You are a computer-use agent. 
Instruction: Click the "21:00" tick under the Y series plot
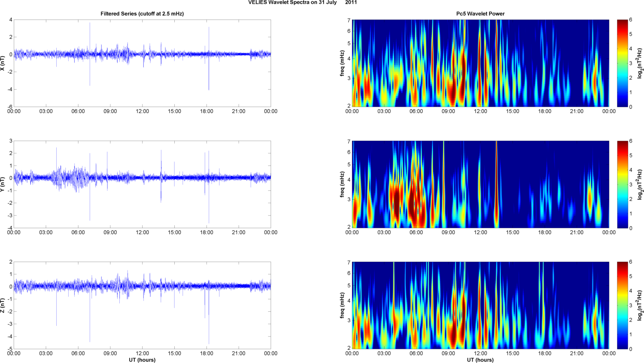pos(239,232)
